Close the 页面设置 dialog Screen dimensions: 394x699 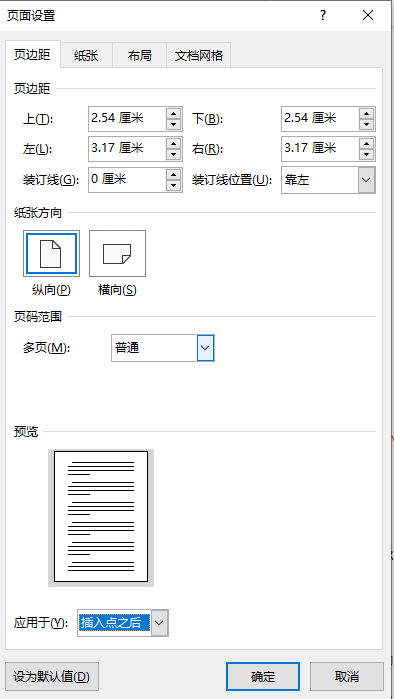coord(368,16)
